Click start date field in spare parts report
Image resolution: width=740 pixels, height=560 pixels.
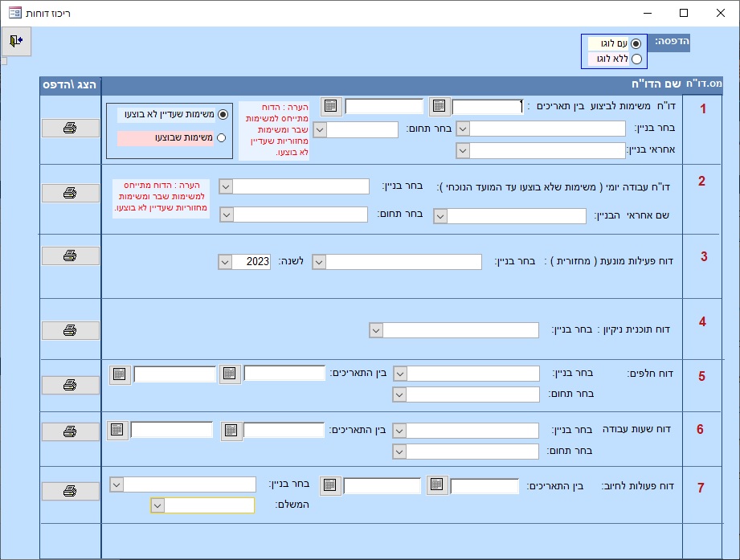(x=284, y=373)
